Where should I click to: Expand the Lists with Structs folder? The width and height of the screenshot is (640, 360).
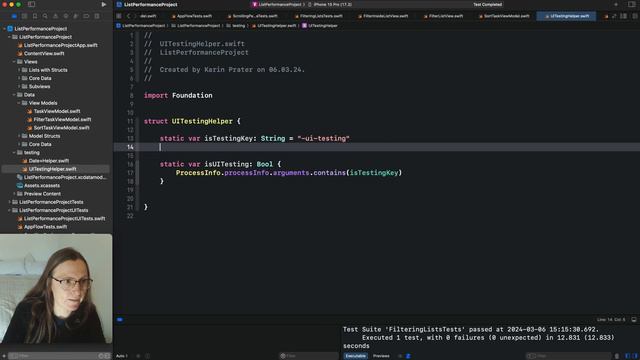pos(19,70)
